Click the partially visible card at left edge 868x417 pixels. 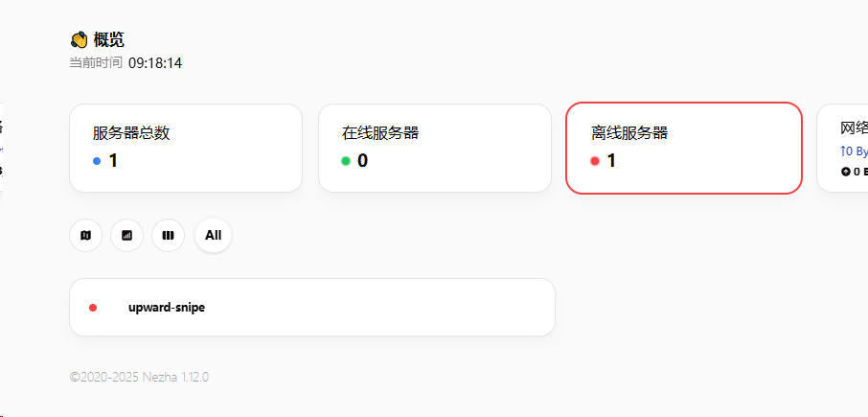click(x=2, y=148)
